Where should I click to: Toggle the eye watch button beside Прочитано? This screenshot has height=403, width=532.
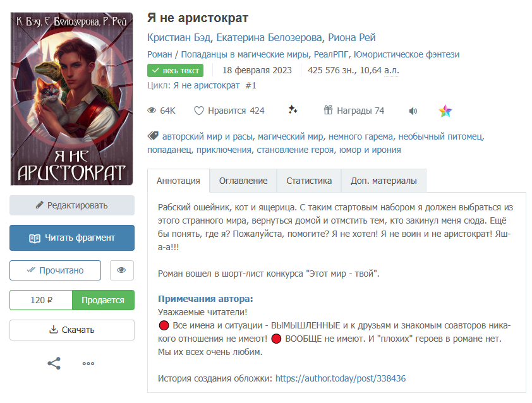(122, 270)
